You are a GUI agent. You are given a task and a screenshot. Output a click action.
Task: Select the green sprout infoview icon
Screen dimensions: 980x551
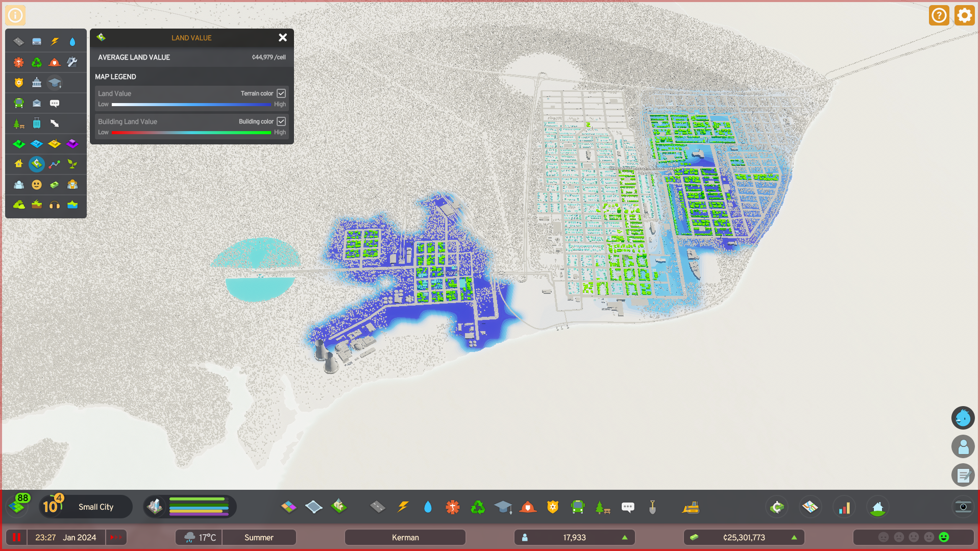pyautogui.click(x=72, y=164)
